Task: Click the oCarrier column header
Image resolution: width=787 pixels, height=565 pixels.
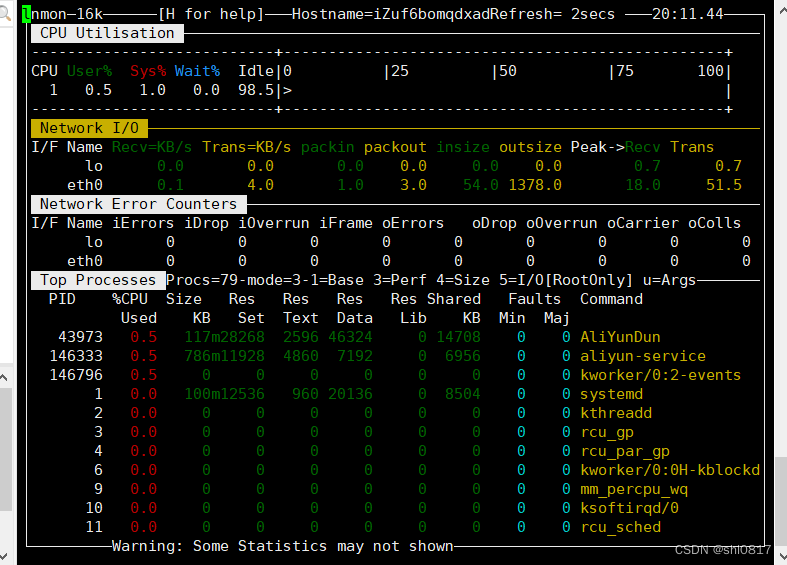Action: click(643, 223)
